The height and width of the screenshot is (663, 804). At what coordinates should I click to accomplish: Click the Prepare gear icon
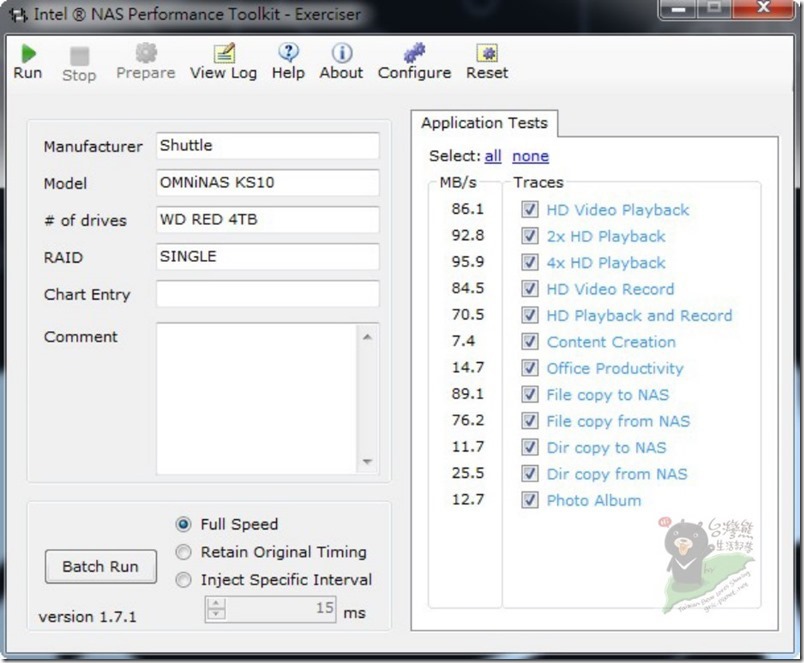pyautogui.click(x=146, y=53)
